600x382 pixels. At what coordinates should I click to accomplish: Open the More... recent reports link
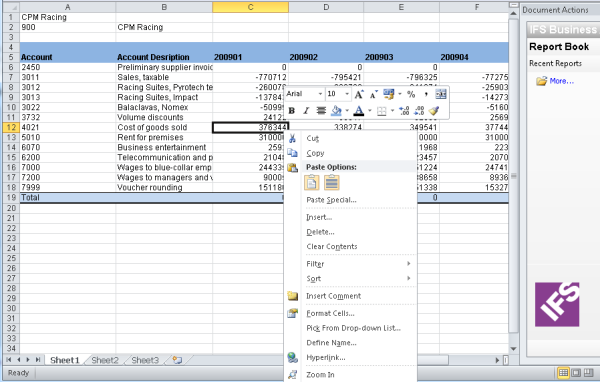coord(561,81)
